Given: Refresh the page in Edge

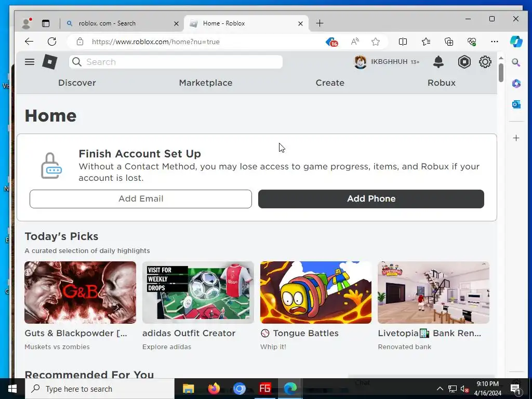Looking at the screenshot, I should [x=52, y=42].
